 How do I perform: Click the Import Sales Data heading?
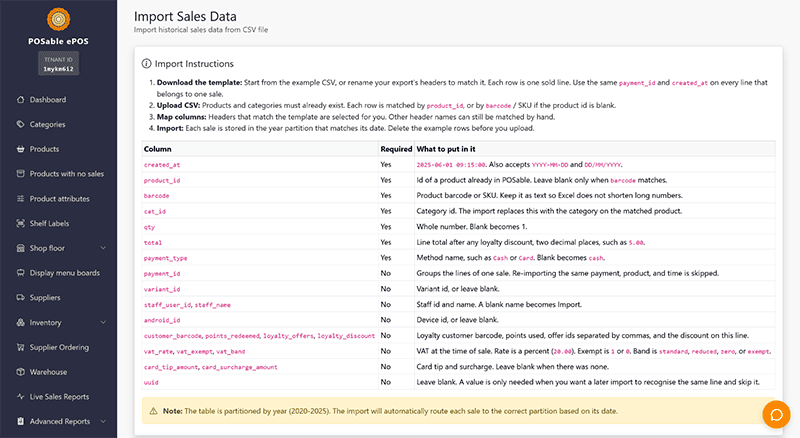(185, 16)
